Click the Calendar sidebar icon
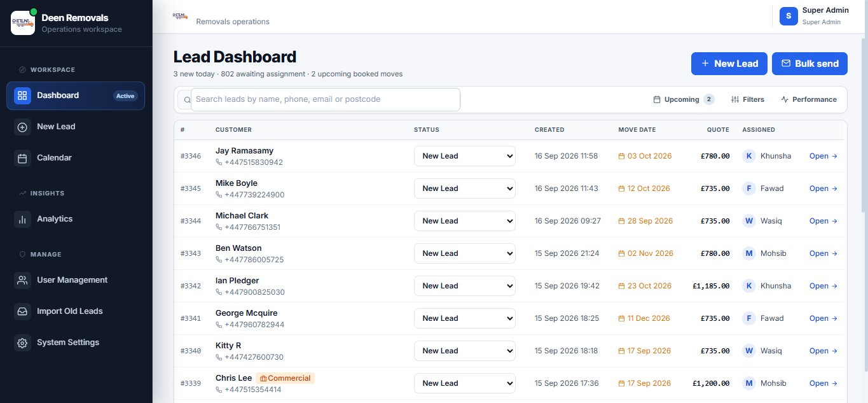 (x=22, y=158)
